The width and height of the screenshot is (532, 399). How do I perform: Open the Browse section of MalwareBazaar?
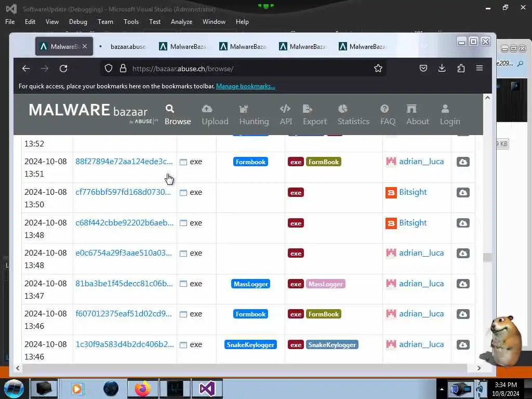(178, 115)
